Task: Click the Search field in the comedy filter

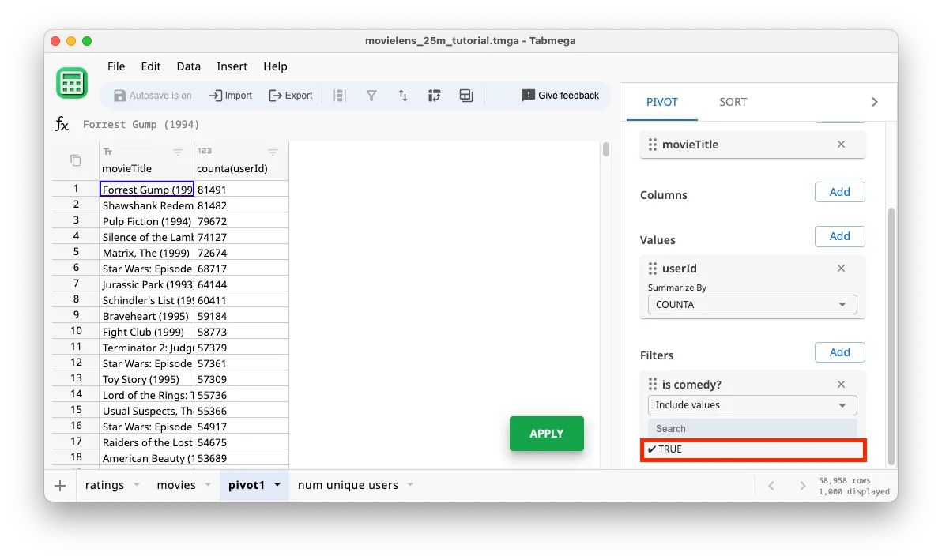Action: [x=752, y=428]
